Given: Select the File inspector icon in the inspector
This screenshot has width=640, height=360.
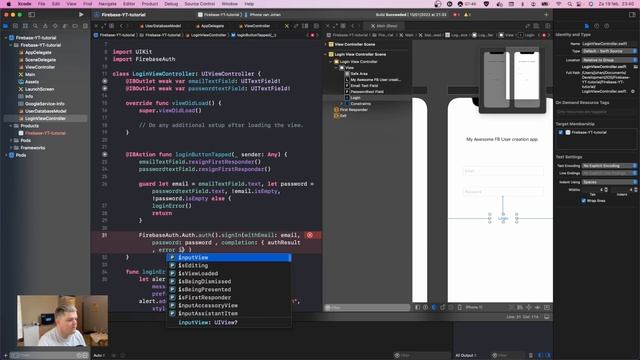Looking at the screenshot, I should [x=587, y=26].
